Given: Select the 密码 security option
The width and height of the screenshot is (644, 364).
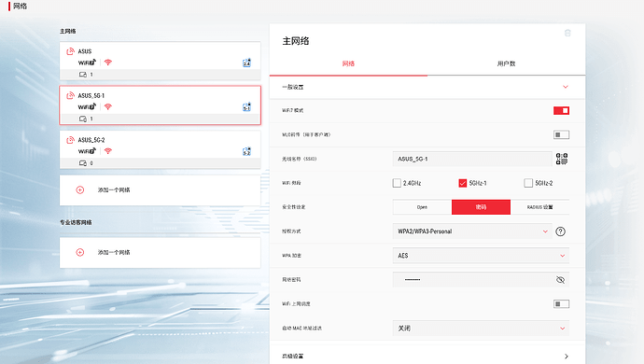Looking at the screenshot, I should pyautogui.click(x=481, y=207).
